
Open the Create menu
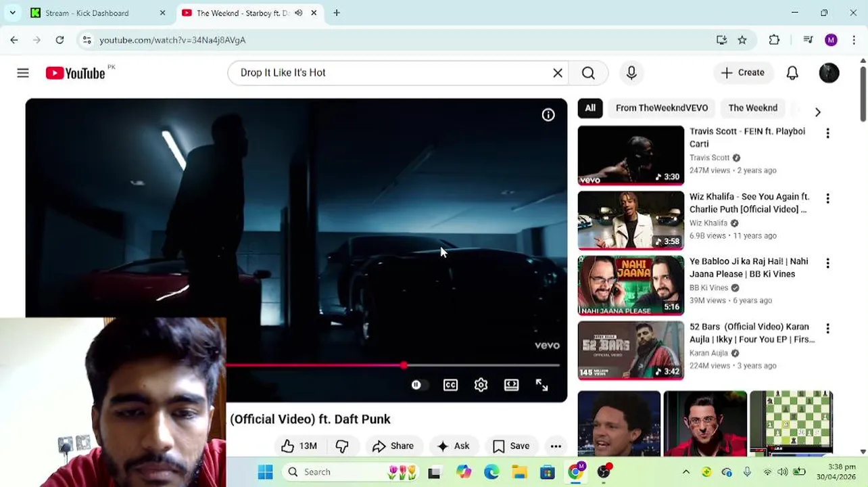pyautogui.click(x=742, y=73)
